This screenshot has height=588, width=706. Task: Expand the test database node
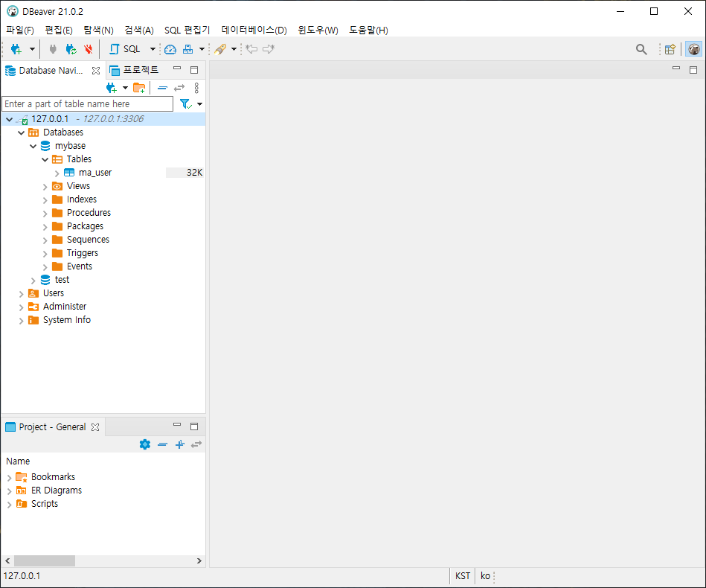tap(33, 281)
